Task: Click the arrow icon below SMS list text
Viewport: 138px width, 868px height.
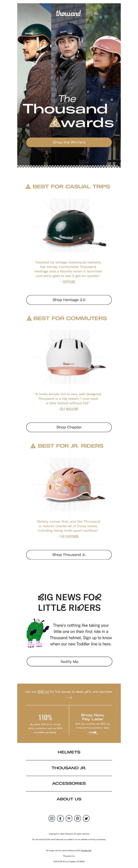Action: (69, 697)
